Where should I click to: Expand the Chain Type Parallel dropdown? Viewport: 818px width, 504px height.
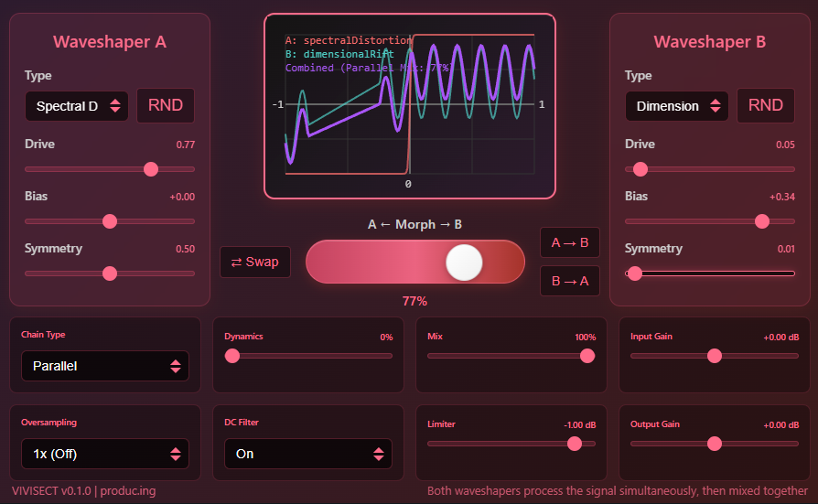click(x=105, y=366)
